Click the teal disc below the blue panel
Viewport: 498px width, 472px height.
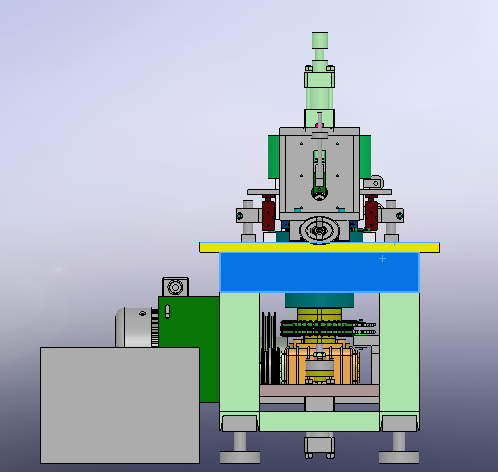click(319, 300)
